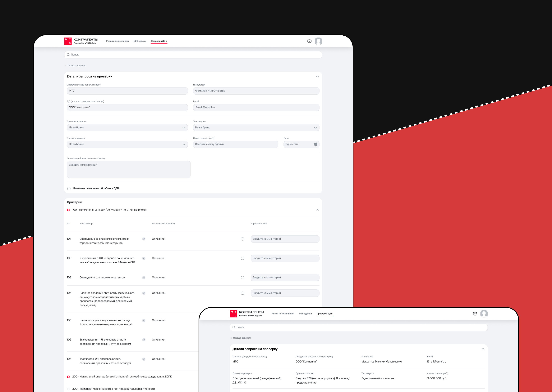This screenshot has height=392, width=552.
Task: Enable Наличие согласия на обработку ПДН checkbox
Action: coord(69,189)
